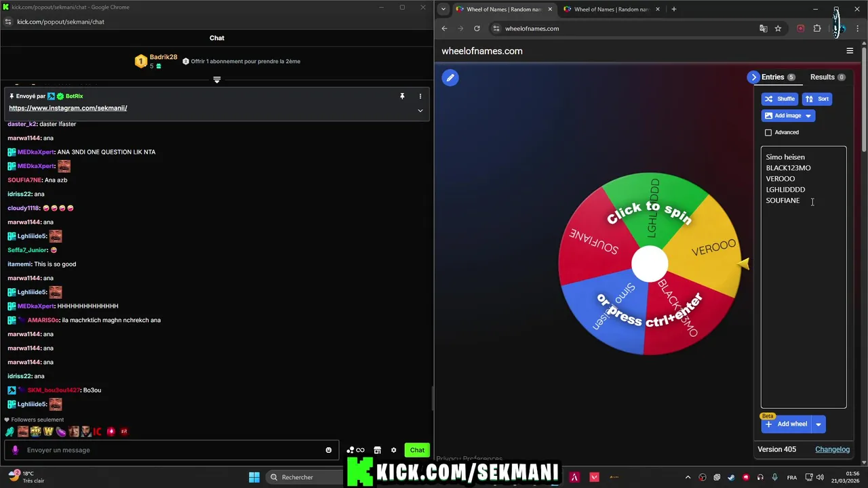This screenshot has width=868, height=488.
Task: Open the pinned instagram.com/sekmanii link
Action: point(68,108)
